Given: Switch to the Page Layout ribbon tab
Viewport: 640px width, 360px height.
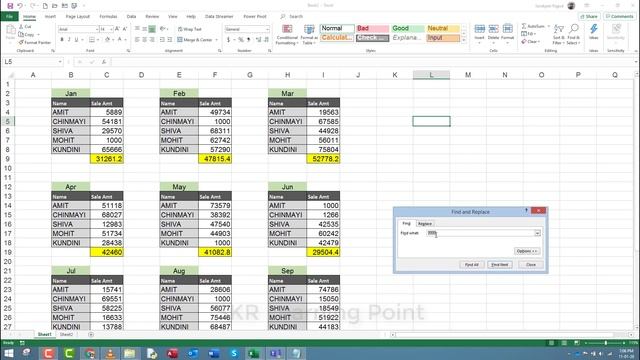Looking at the screenshot, I should coord(78,16).
